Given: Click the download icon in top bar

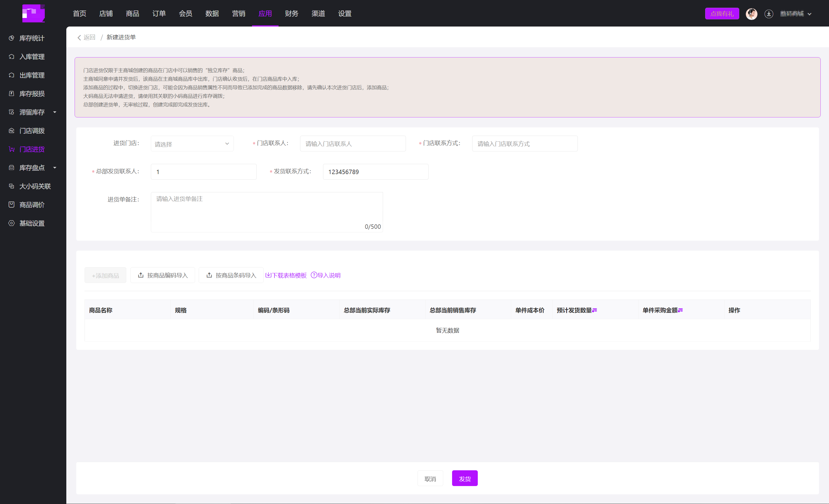Looking at the screenshot, I should [x=768, y=14].
